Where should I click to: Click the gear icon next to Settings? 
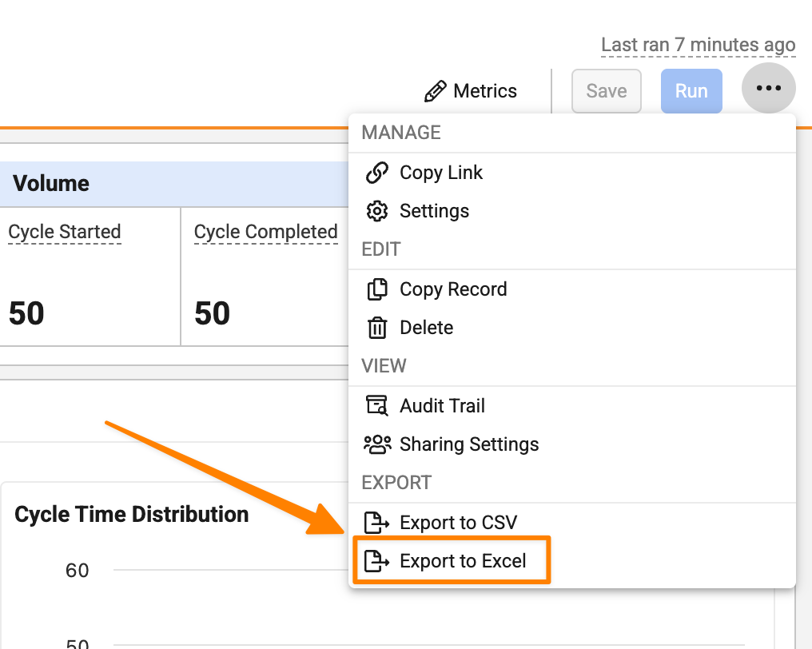point(376,211)
